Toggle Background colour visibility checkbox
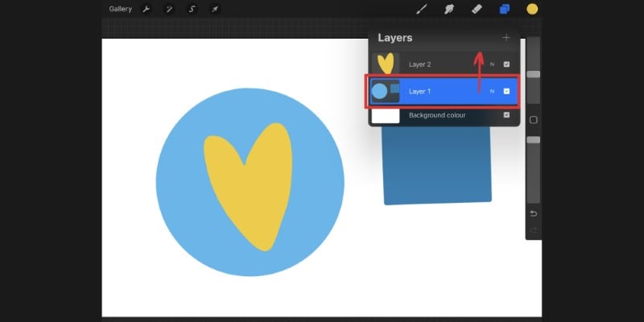Screen dimensions: 644x322 coord(506,115)
